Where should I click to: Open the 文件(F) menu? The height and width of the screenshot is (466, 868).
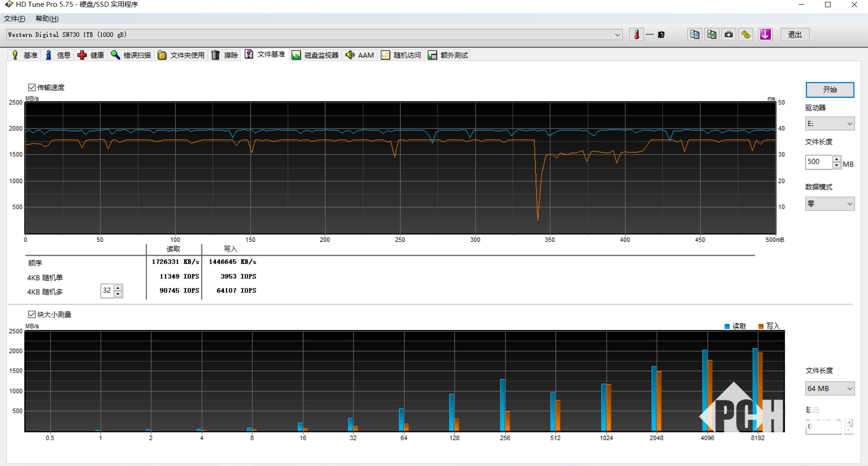pos(14,19)
